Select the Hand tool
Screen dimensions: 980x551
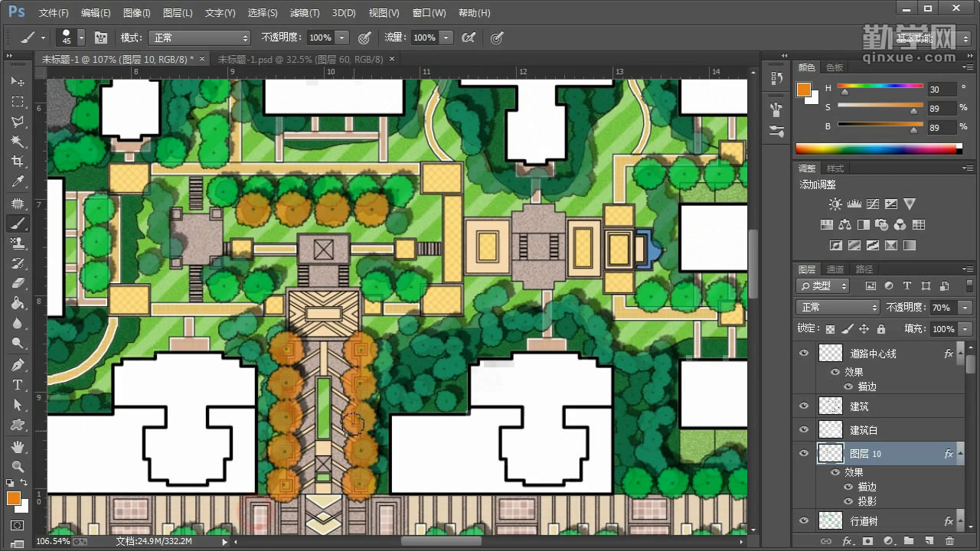click(x=17, y=447)
